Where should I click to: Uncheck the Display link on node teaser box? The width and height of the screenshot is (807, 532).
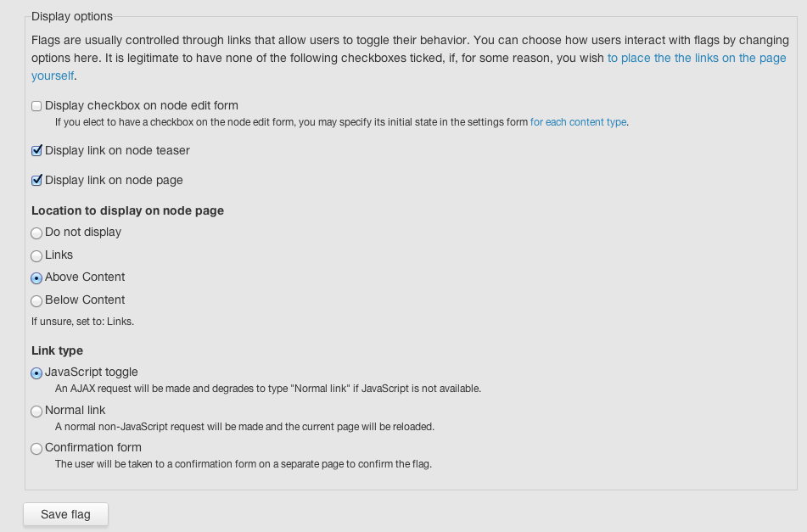pyautogui.click(x=36, y=151)
